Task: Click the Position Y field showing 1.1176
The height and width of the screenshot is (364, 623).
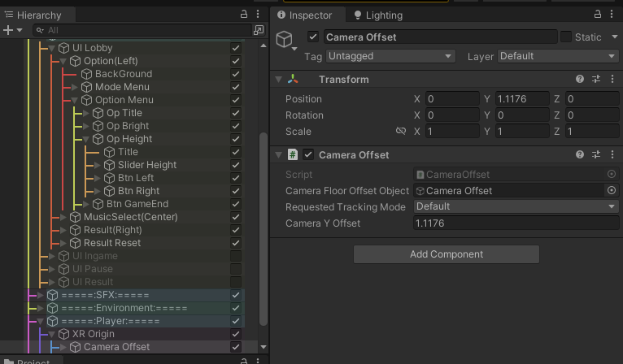Action: click(x=522, y=99)
